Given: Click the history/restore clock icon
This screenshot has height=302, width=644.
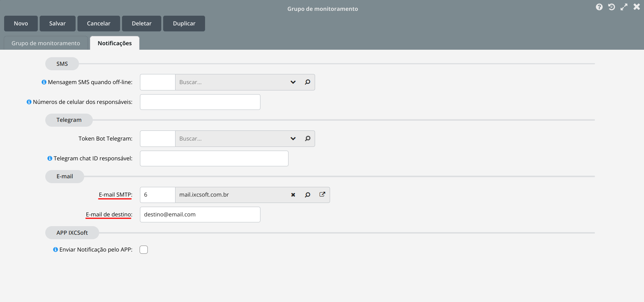Looking at the screenshot, I should tap(611, 7).
